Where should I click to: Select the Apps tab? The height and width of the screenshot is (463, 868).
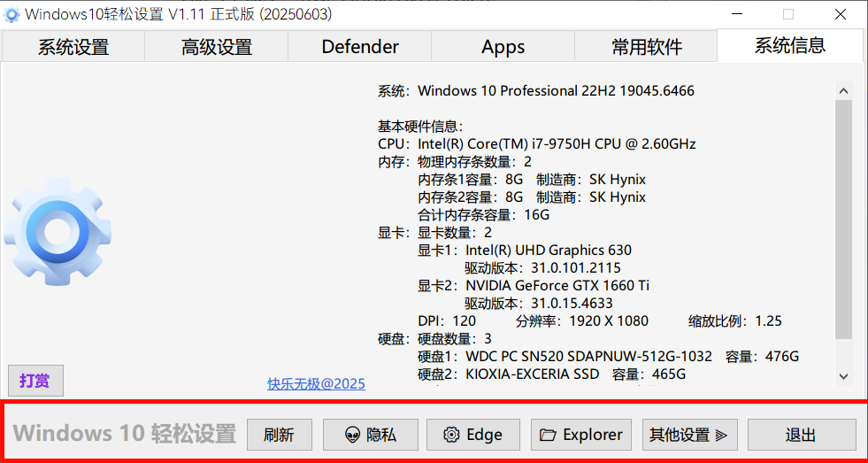coord(503,47)
